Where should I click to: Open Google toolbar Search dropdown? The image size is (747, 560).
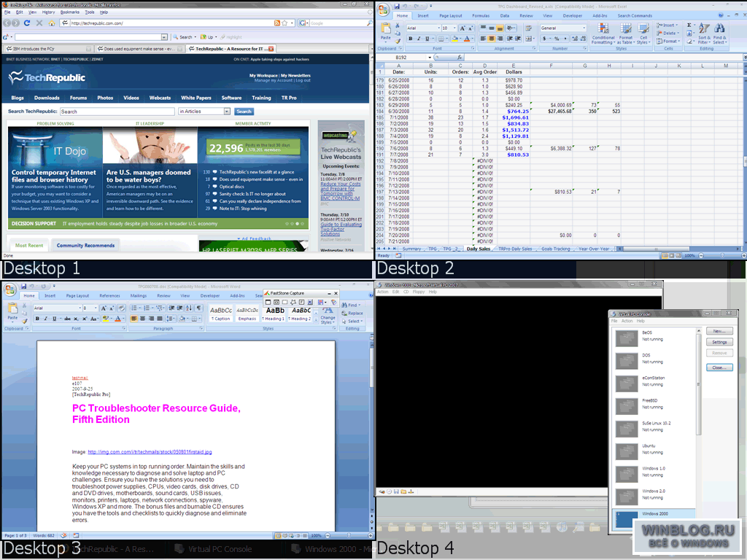pyautogui.click(x=196, y=36)
